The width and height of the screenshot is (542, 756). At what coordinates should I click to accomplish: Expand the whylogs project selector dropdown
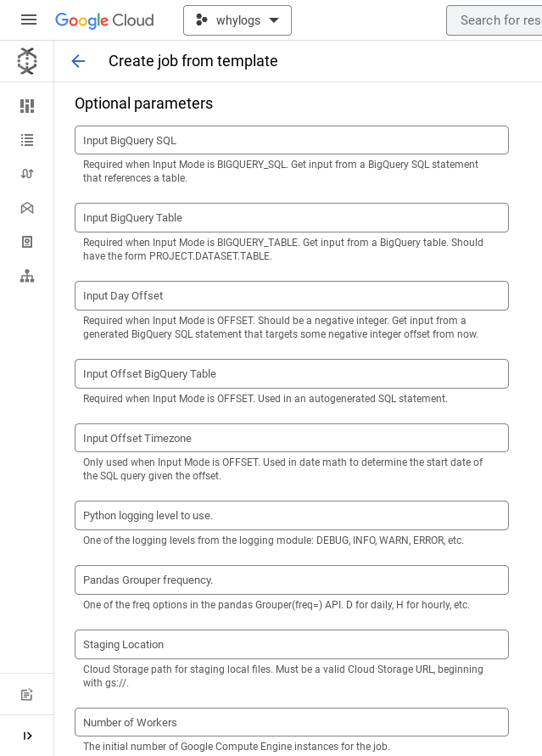point(237,20)
